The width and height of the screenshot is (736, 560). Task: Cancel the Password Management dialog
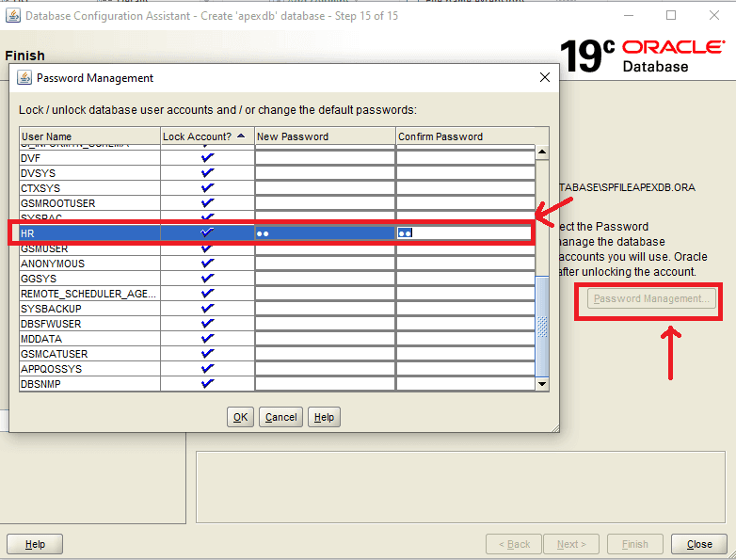click(x=280, y=417)
